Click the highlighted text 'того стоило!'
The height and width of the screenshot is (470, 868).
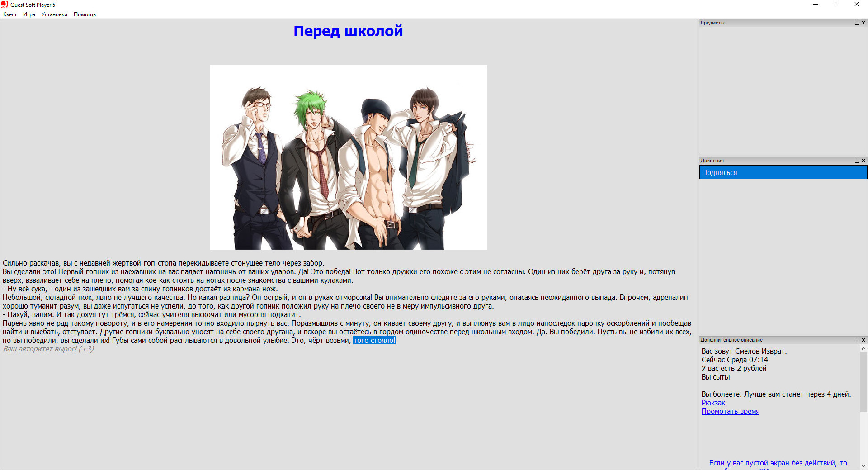click(374, 340)
